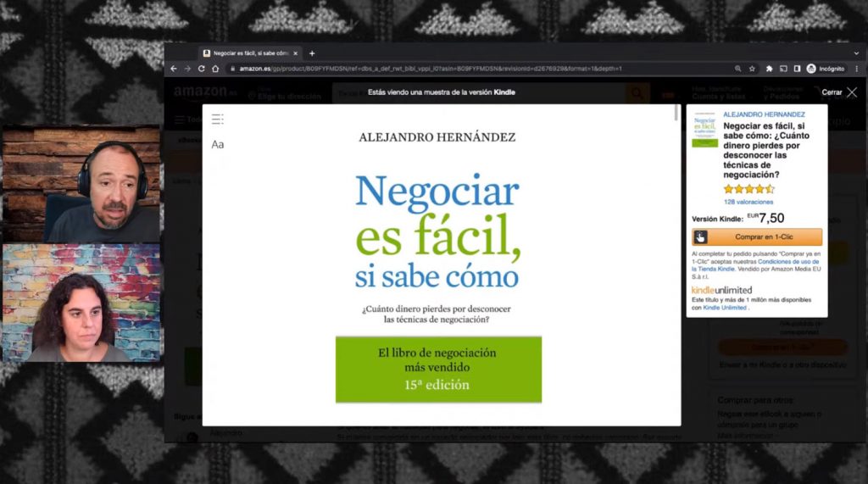Open the Aa font settings
Screen dimensions: 868x484
point(218,145)
